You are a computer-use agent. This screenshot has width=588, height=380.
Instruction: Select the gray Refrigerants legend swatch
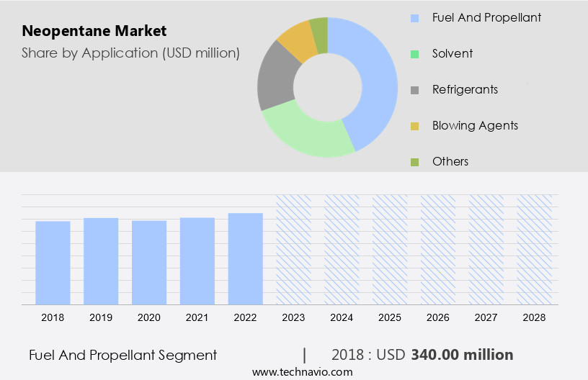coord(414,90)
